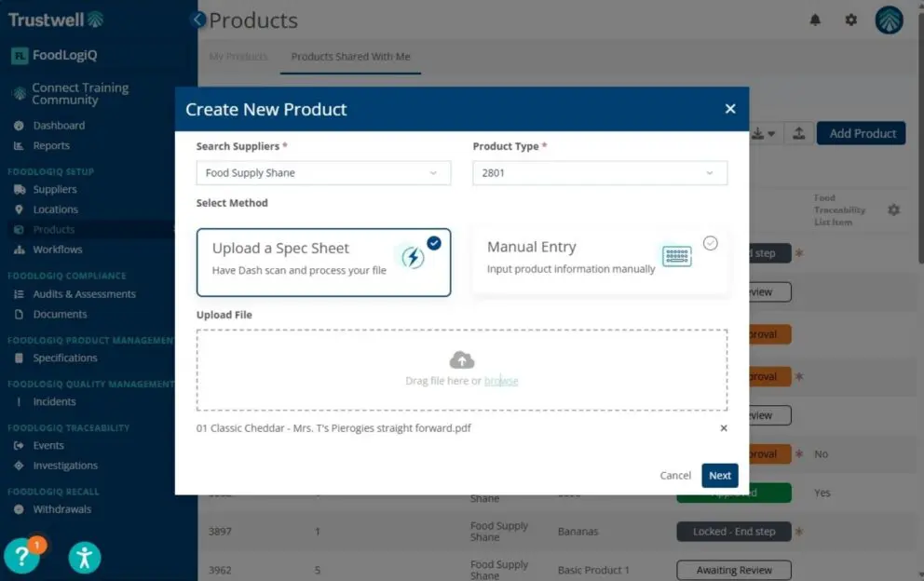
Task: Open Events in the sidebar
Action: [x=48, y=445]
